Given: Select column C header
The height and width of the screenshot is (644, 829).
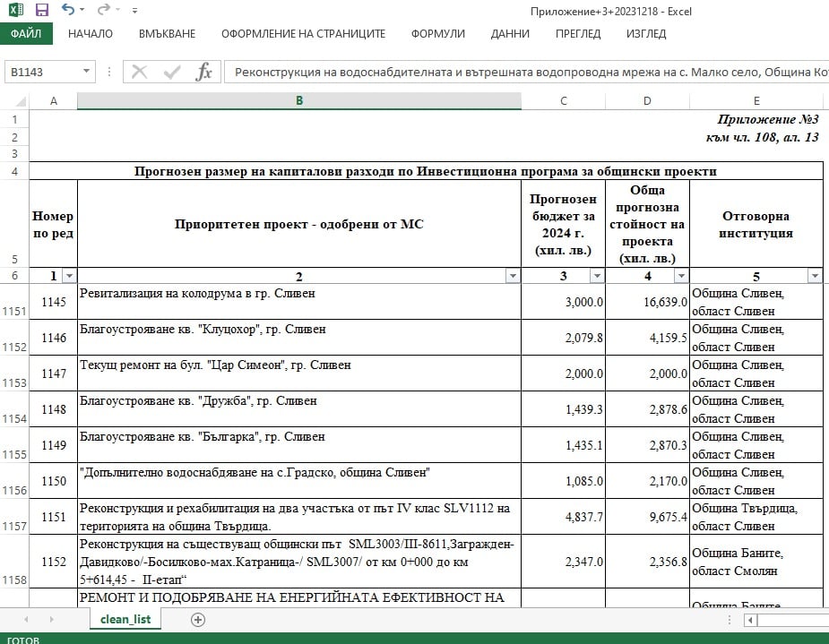Looking at the screenshot, I should tap(563, 101).
